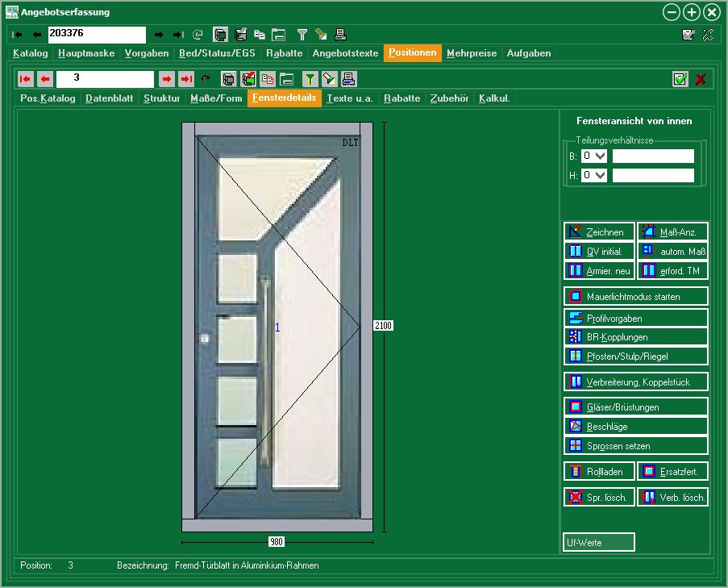
Task: Open Beschläge settings
Action: tap(636, 427)
